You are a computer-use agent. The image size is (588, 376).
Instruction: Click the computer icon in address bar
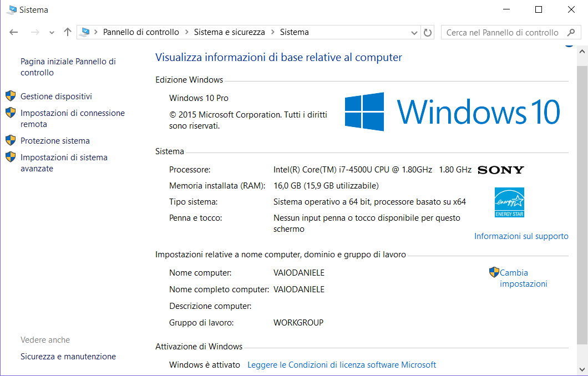click(x=85, y=32)
